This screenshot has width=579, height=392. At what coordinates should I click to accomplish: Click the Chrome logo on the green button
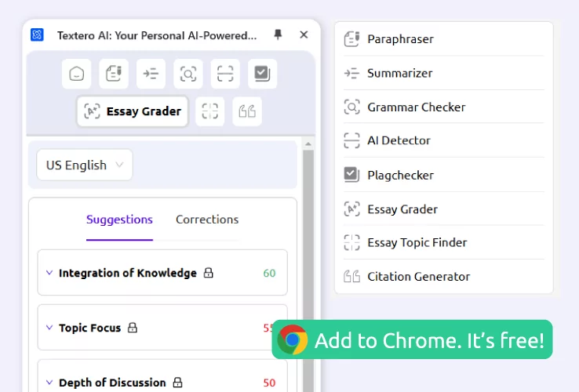292,339
